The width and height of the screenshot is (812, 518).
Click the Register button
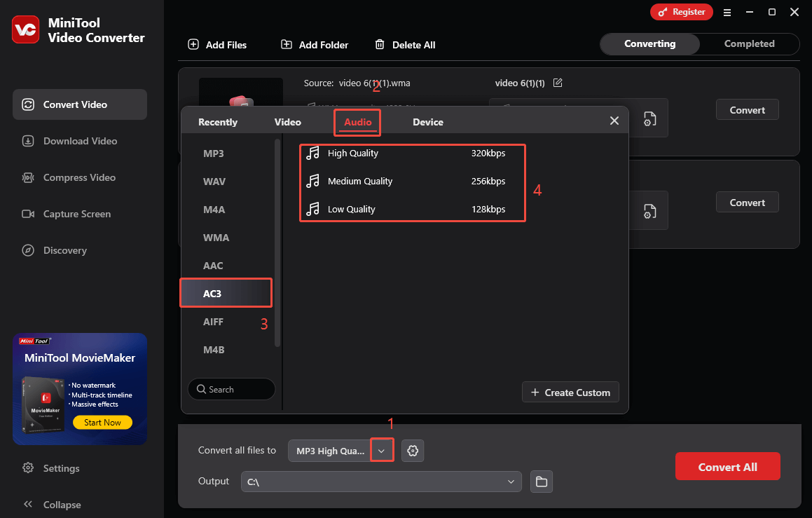tap(682, 12)
